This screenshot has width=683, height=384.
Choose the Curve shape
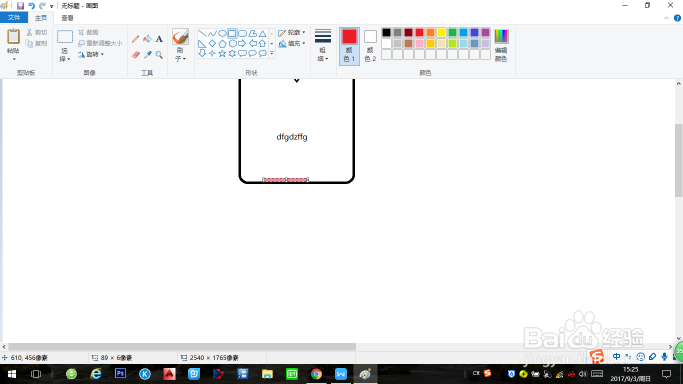(212, 34)
